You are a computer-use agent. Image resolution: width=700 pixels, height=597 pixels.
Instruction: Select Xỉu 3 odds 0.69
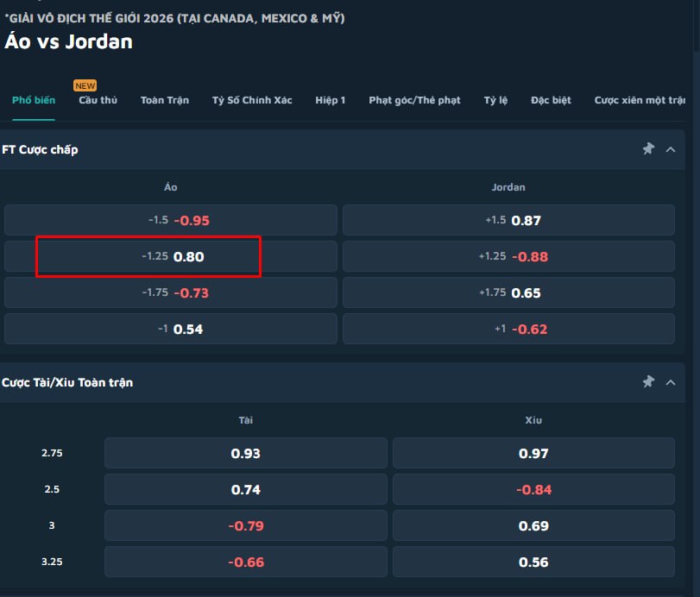[x=533, y=525]
